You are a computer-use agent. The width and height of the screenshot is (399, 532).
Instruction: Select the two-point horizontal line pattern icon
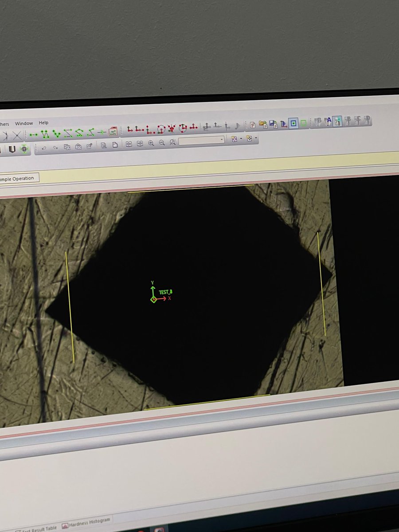coord(33,135)
